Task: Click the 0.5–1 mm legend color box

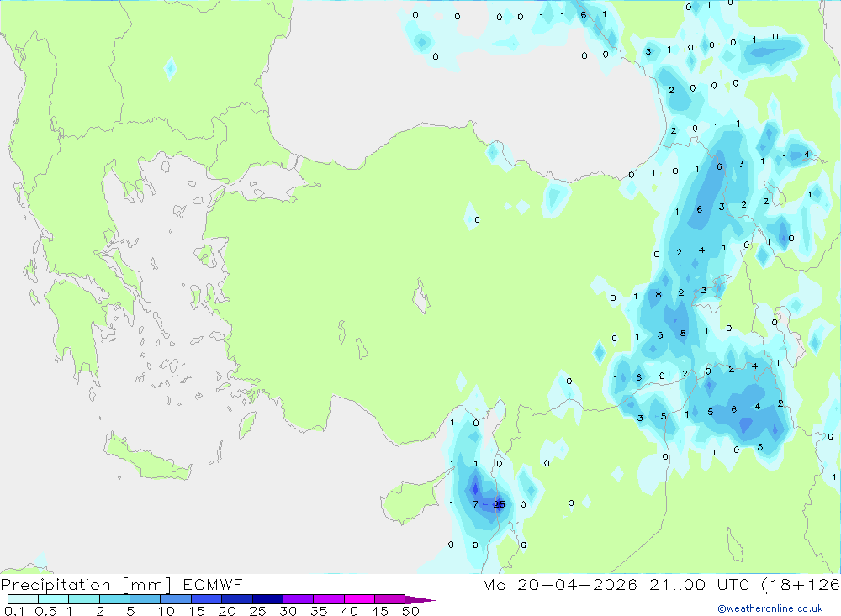Action: (54, 599)
